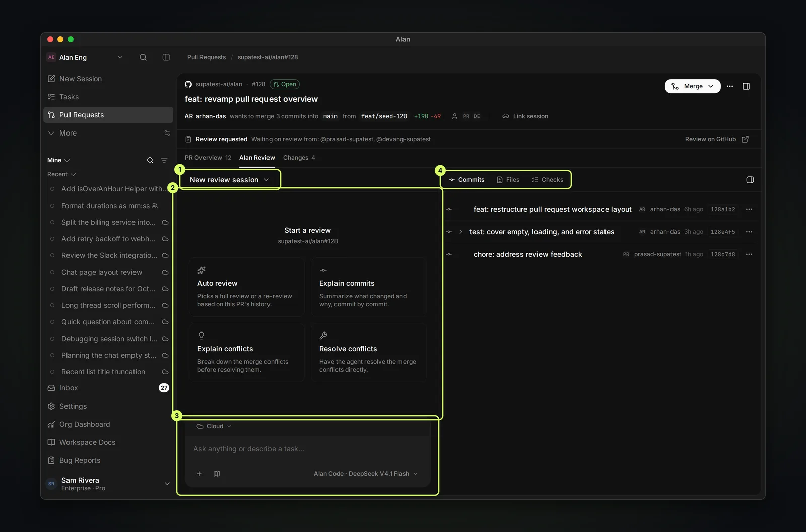Go to Tasks in the sidebar
This screenshot has width=806, height=532.
pyautogui.click(x=108, y=97)
